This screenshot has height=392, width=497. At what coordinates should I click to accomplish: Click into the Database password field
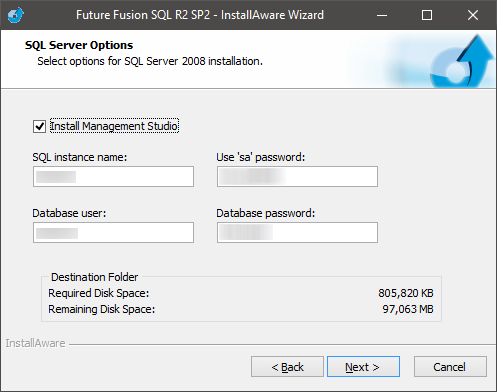297,233
